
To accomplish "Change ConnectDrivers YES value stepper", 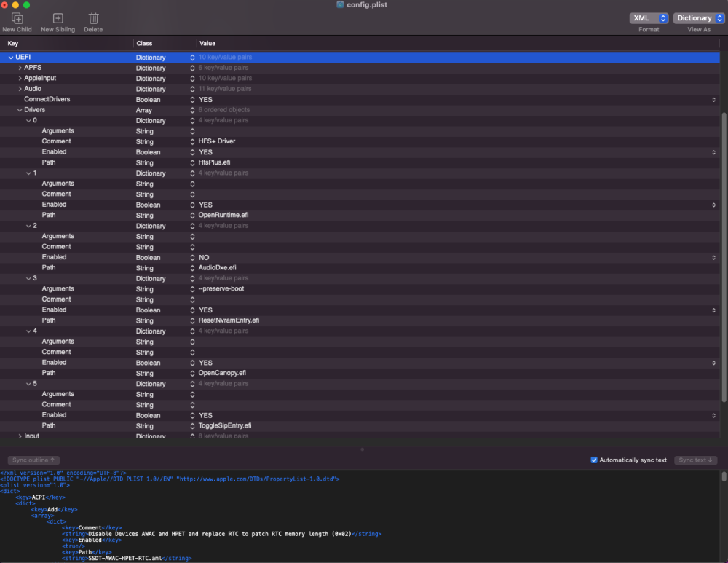I will point(713,99).
